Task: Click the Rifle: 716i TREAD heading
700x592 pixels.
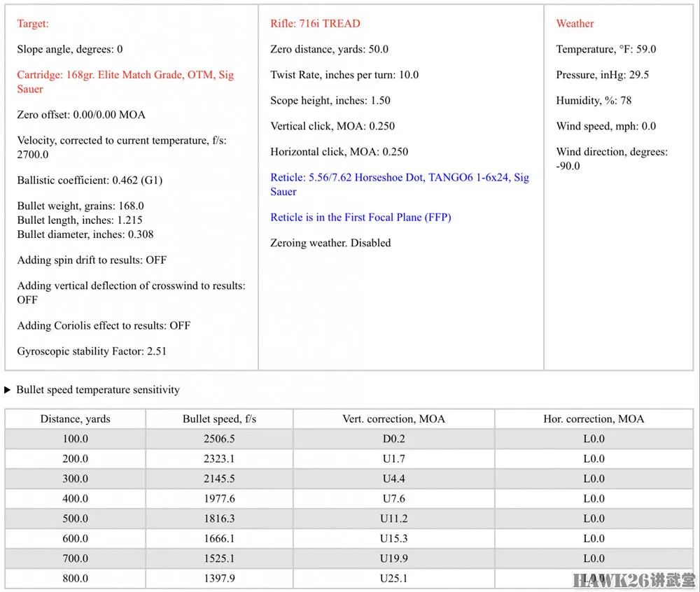Action: coord(315,24)
